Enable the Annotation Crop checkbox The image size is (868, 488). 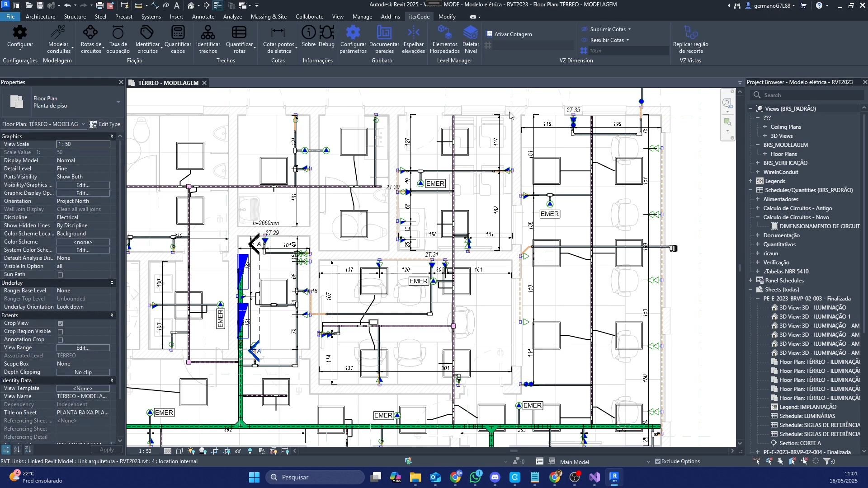click(x=60, y=340)
